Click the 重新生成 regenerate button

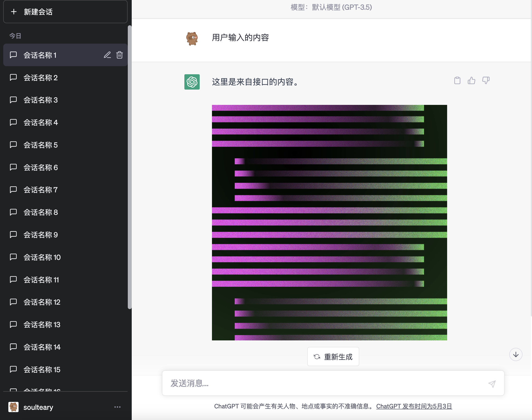pos(333,357)
